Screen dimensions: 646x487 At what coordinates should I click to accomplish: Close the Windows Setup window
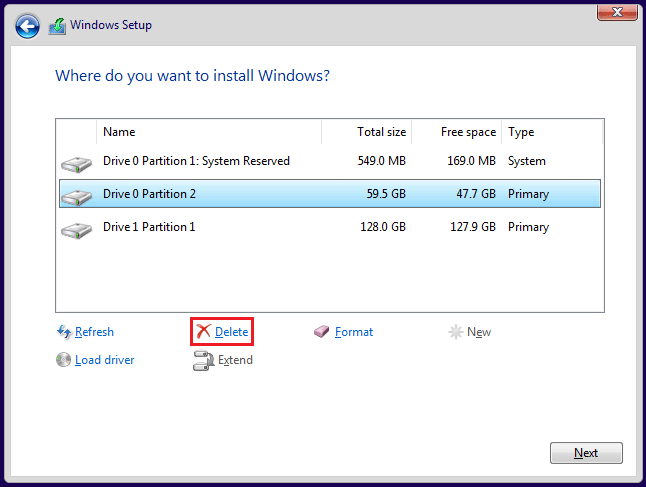(x=617, y=12)
